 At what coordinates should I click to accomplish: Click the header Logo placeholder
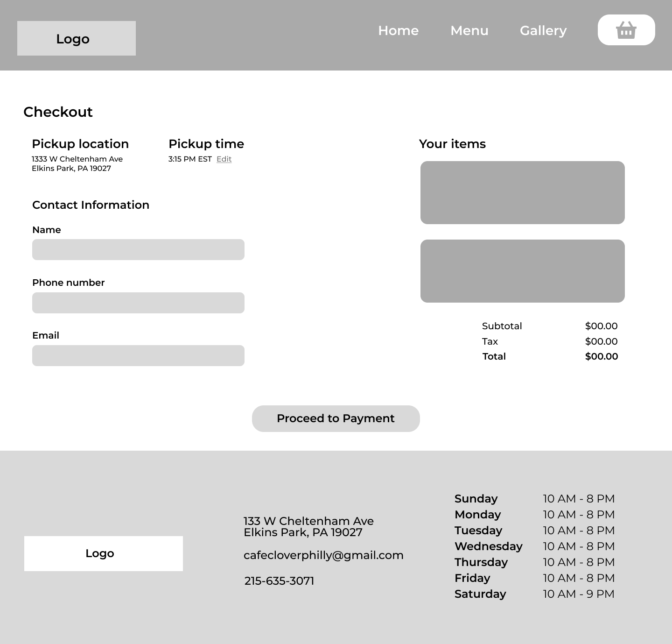tap(77, 38)
